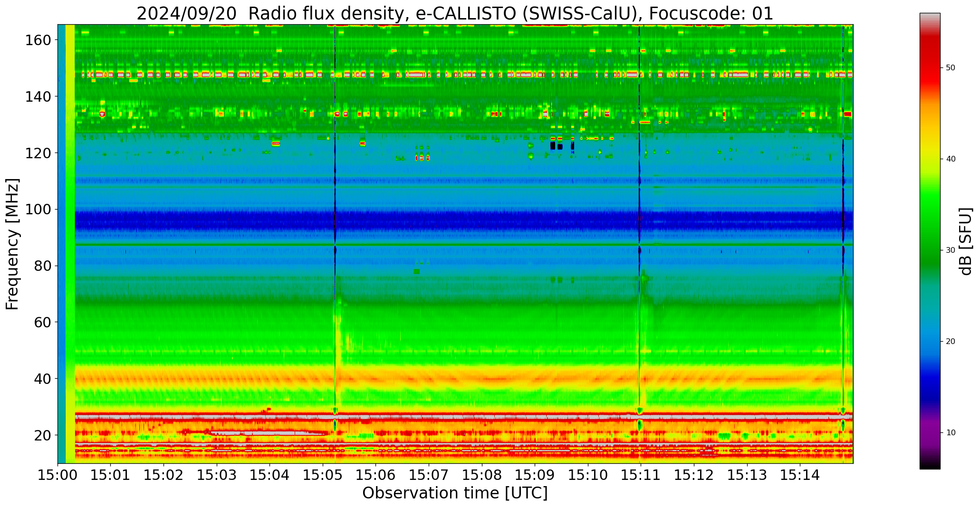Select the 15:10 time tick label
Screen dimensions: 980x507
(x=588, y=475)
